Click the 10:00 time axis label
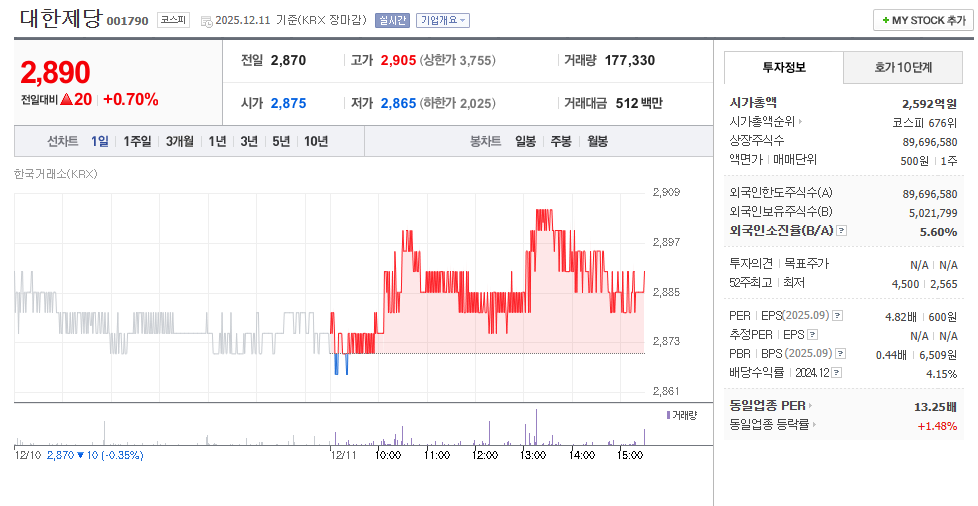 388,455
